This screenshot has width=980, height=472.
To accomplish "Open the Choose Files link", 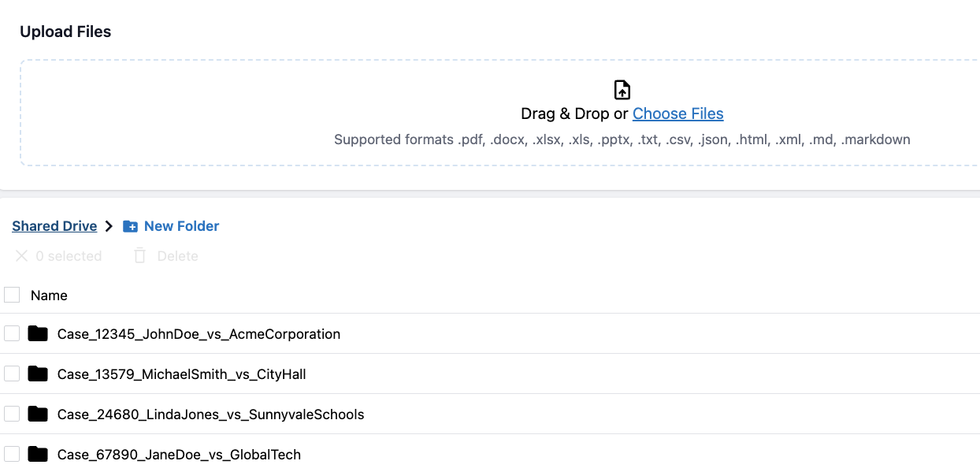I will coord(677,113).
